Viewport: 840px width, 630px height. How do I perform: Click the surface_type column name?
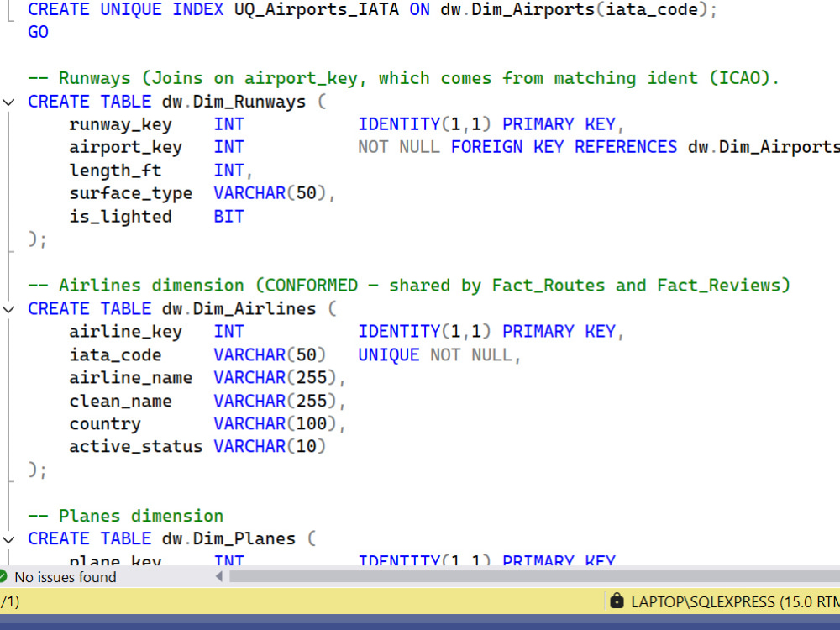click(131, 193)
